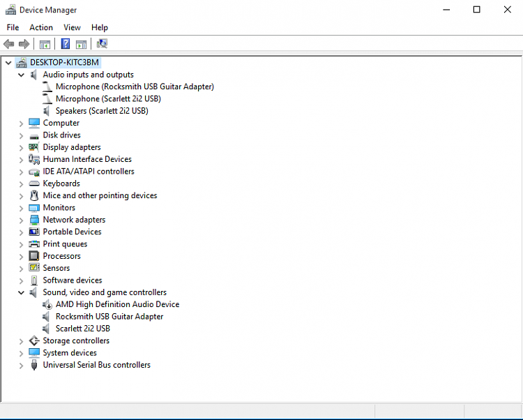
Task: Select the Storage controllers label
Action: 76,340
